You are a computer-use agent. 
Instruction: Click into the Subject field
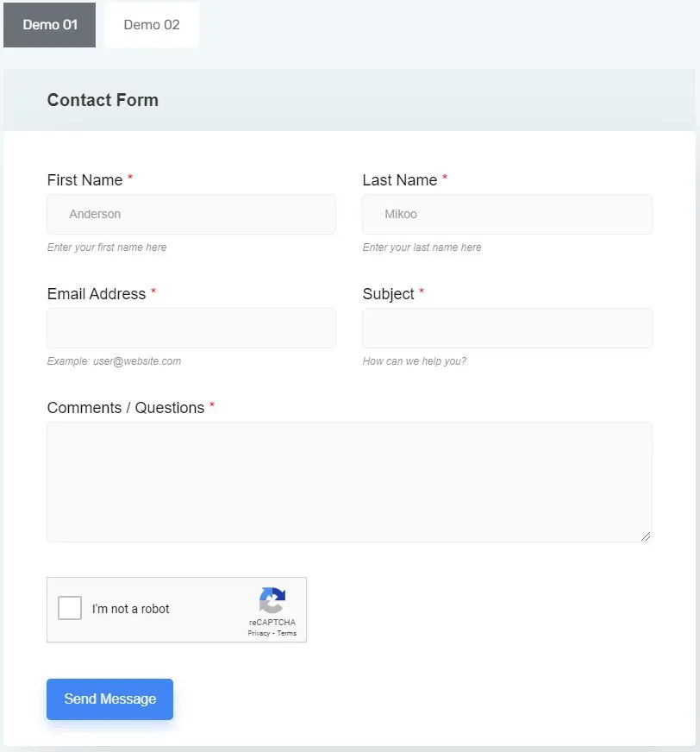tap(507, 328)
